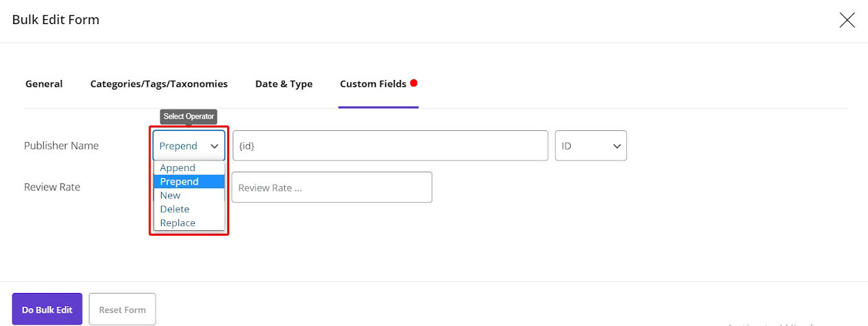Click the Reset Form button
This screenshot has width=868, height=326.
(123, 309)
